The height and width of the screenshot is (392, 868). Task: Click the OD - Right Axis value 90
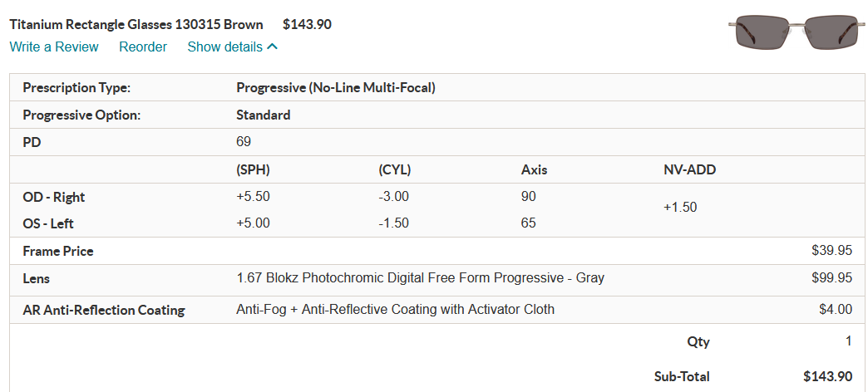click(x=529, y=197)
